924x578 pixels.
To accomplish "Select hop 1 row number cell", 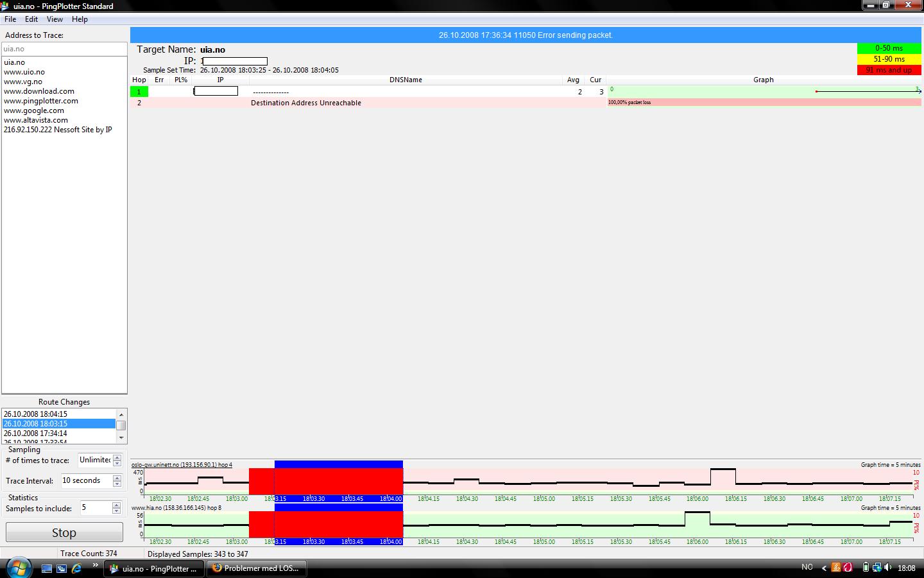I will [x=139, y=92].
